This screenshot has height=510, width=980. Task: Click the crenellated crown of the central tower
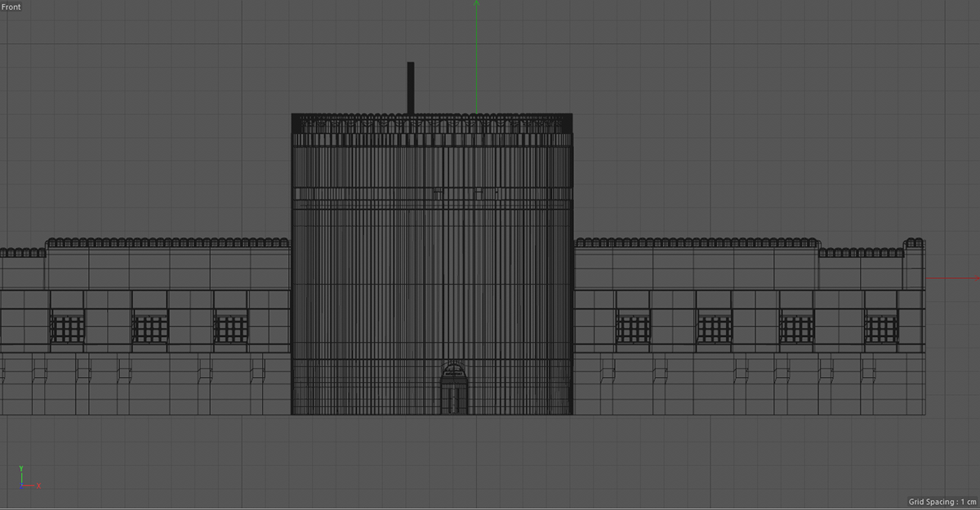431,123
